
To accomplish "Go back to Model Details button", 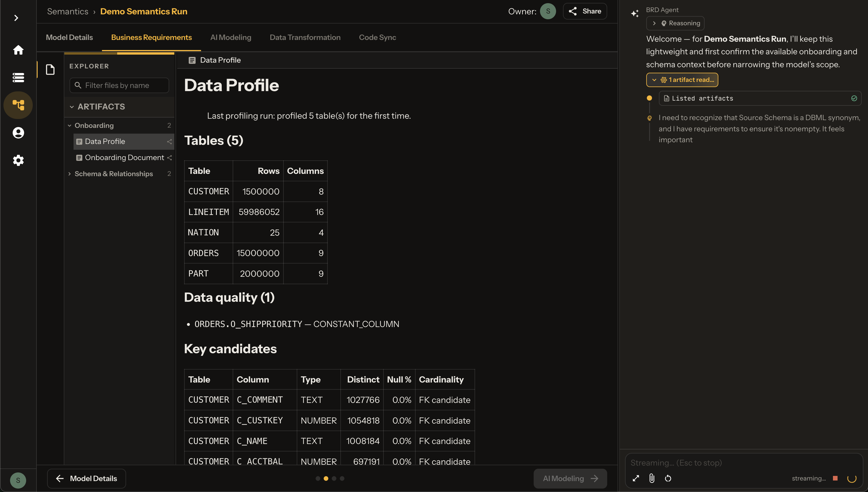I will [x=86, y=478].
